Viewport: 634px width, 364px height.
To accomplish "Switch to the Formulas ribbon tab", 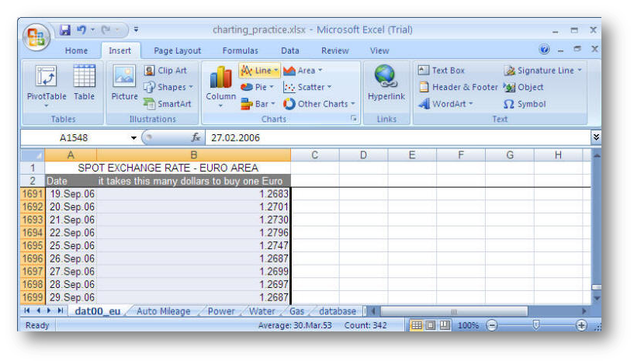I will pyautogui.click(x=240, y=50).
